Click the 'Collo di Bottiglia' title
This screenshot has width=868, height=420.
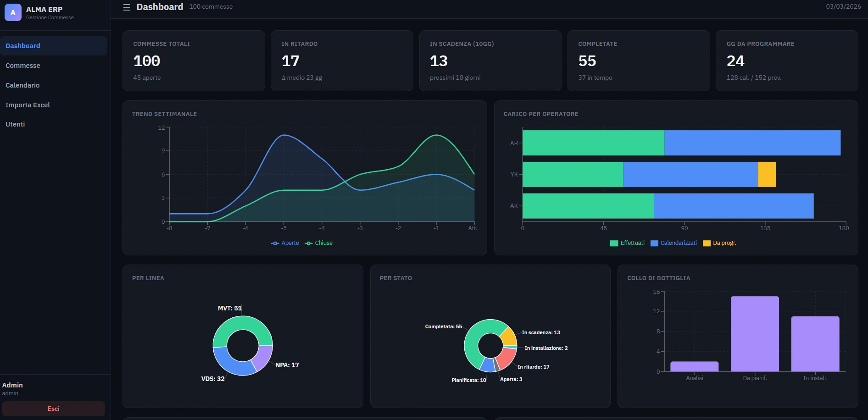point(659,278)
